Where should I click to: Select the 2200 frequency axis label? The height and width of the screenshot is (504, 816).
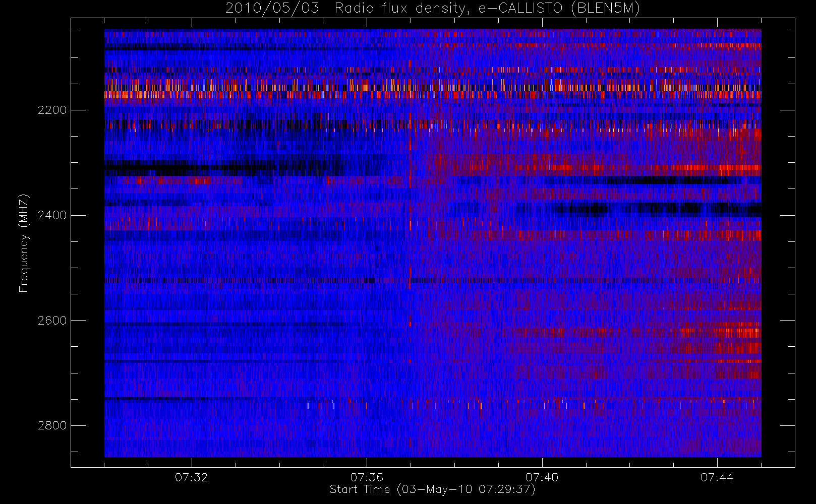click(x=52, y=110)
